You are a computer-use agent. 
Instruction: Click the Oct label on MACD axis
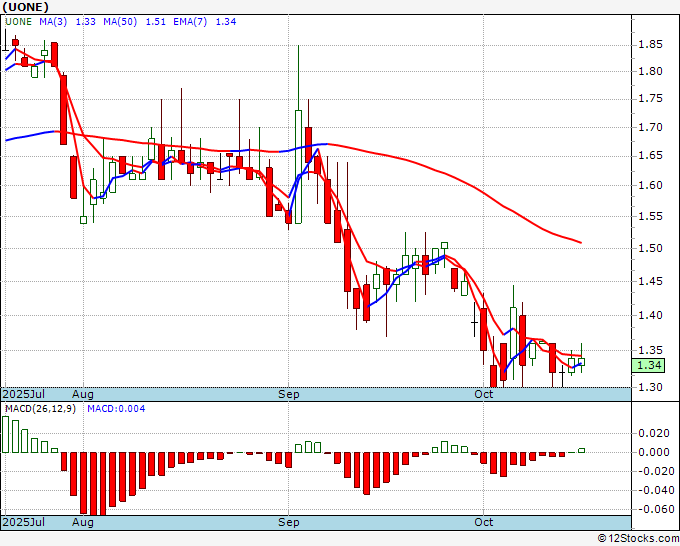coord(484,522)
